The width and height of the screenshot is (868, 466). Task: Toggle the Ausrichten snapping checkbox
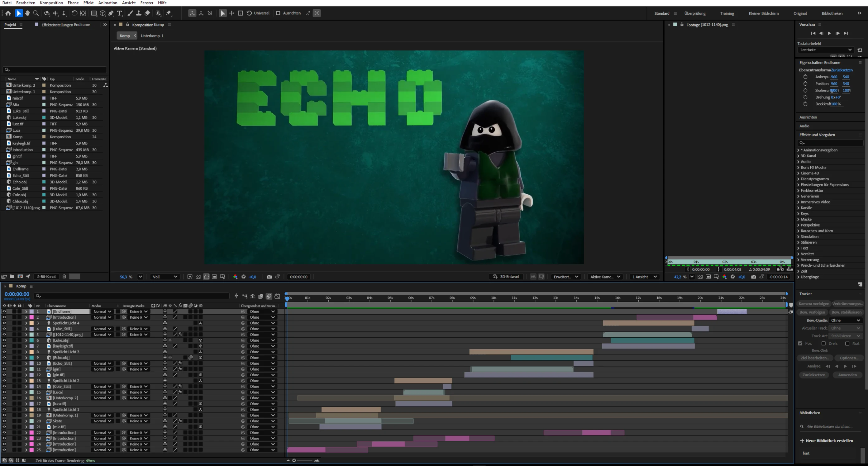(x=278, y=13)
